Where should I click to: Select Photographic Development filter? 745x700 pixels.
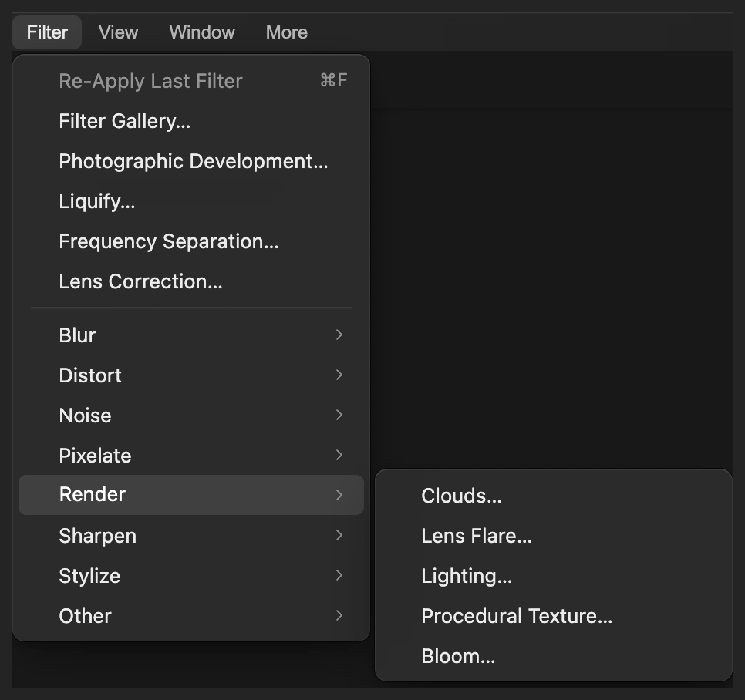pyautogui.click(x=191, y=161)
